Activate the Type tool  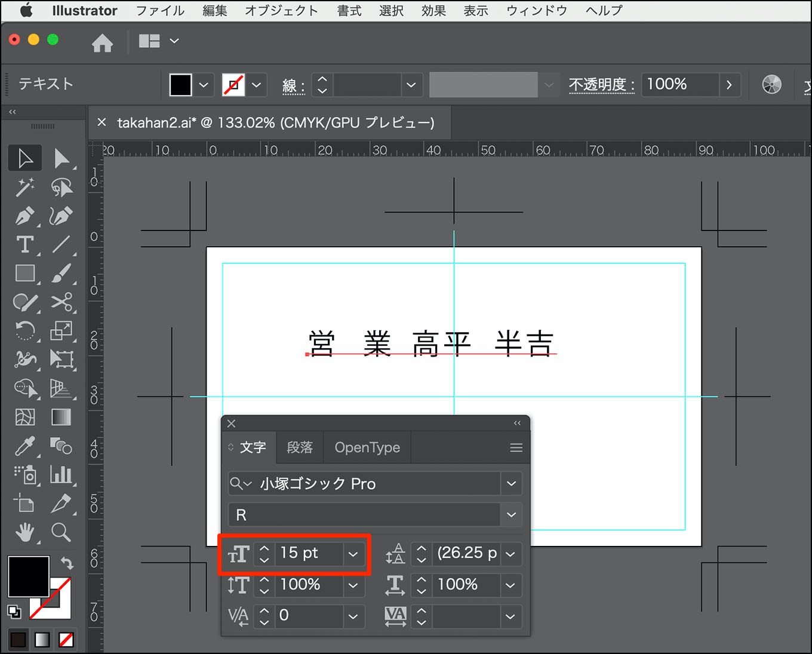[25, 244]
